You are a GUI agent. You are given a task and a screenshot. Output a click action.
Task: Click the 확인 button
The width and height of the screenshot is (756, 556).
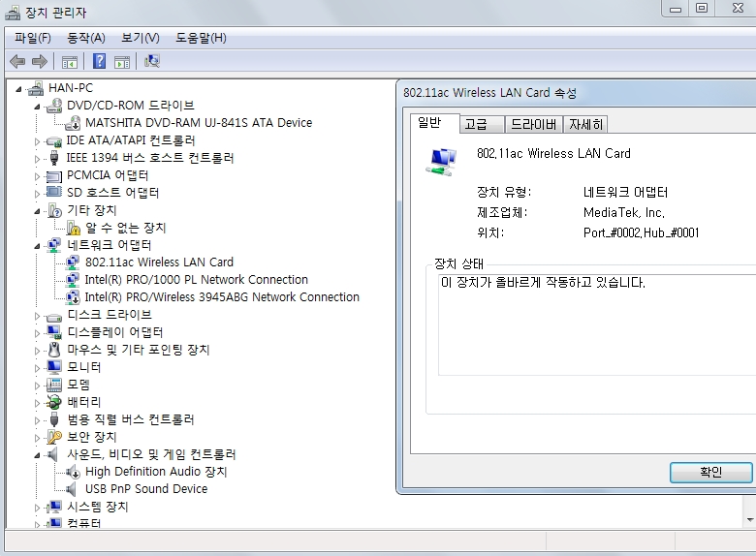point(710,472)
